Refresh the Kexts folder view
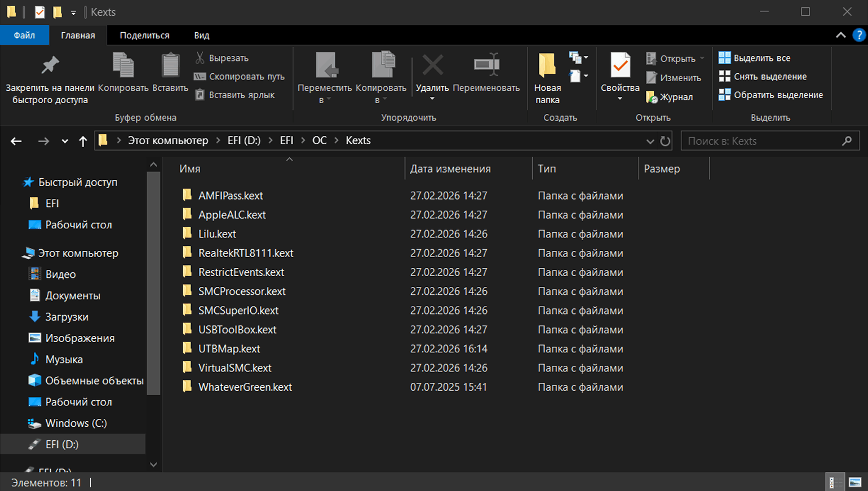Viewport: 868px width, 491px height. [x=665, y=141]
